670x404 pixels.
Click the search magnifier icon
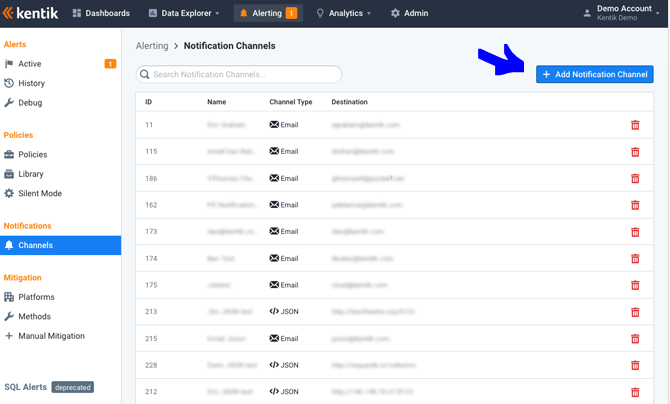tap(145, 75)
